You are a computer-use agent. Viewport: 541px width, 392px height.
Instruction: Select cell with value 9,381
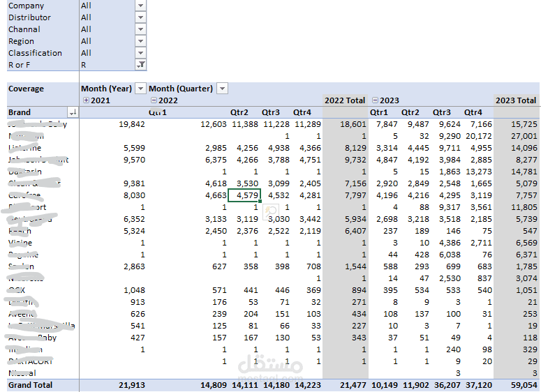[134, 183]
